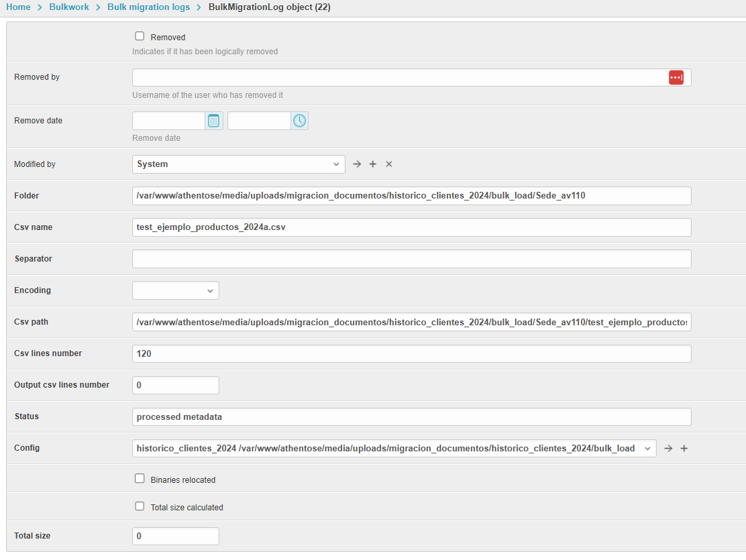Click the Csv name text field
This screenshot has height=560, width=746.
point(411,227)
